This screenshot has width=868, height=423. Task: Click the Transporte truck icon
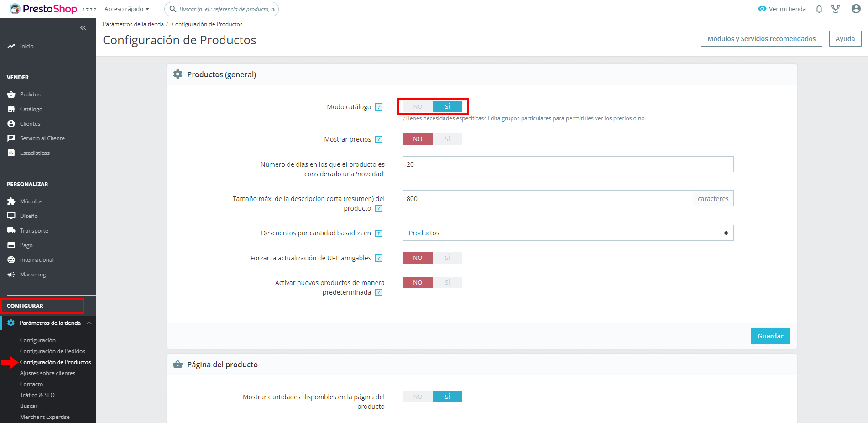pos(11,231)
